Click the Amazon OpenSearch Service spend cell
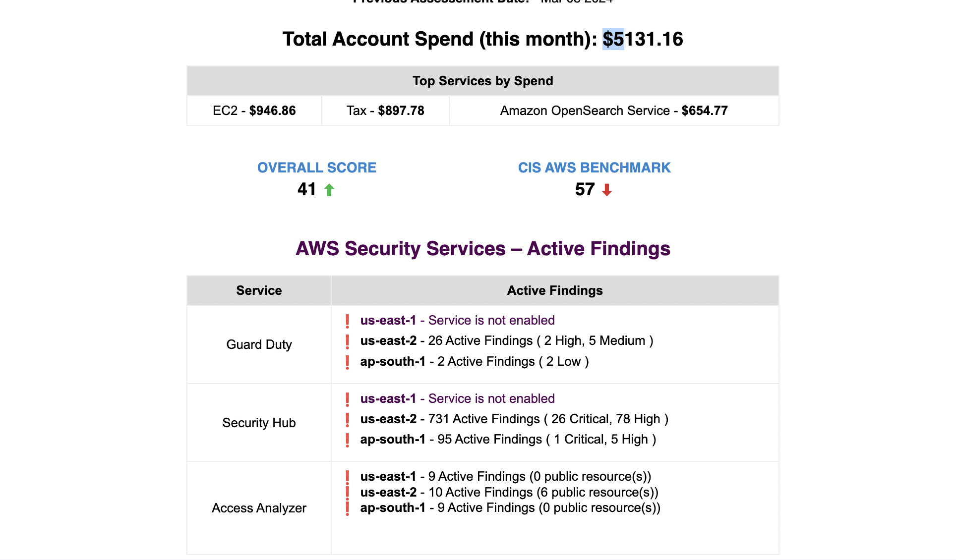 [614, 111]
